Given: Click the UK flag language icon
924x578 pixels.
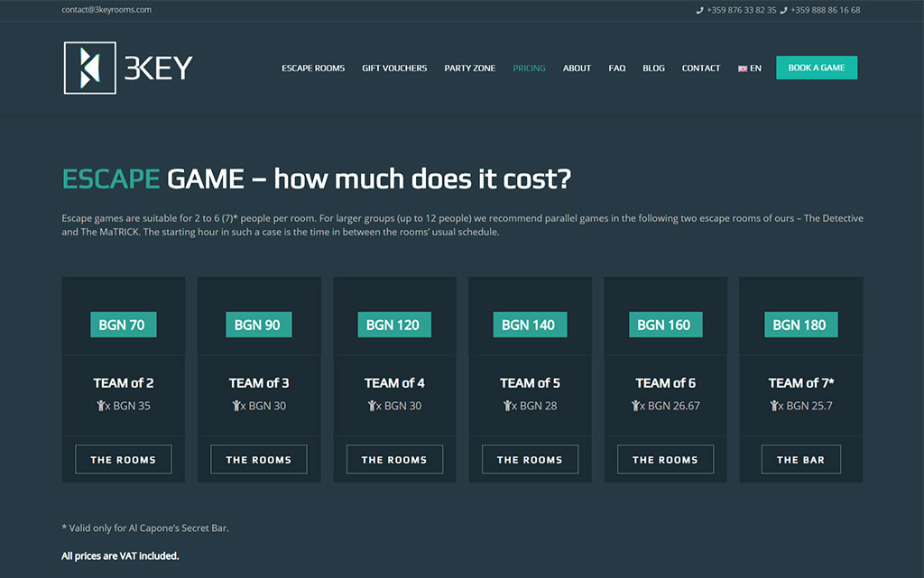Looking at the screenshot, I should click(743, 68).
